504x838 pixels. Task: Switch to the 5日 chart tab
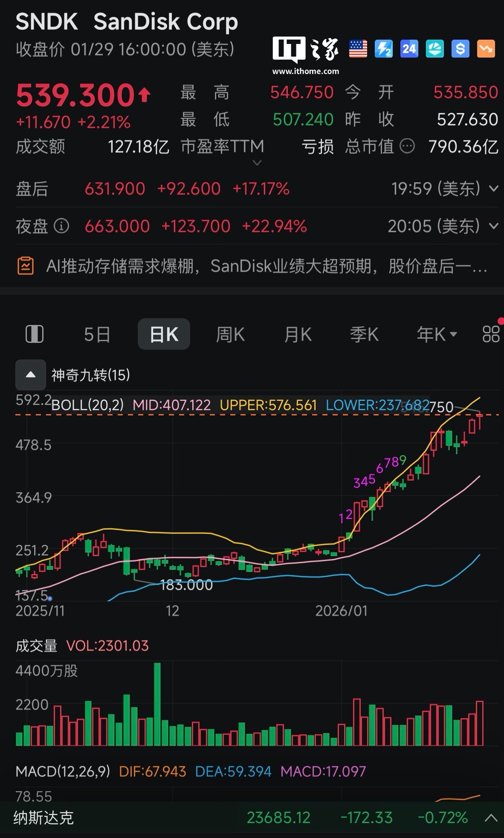click(97, 334)
